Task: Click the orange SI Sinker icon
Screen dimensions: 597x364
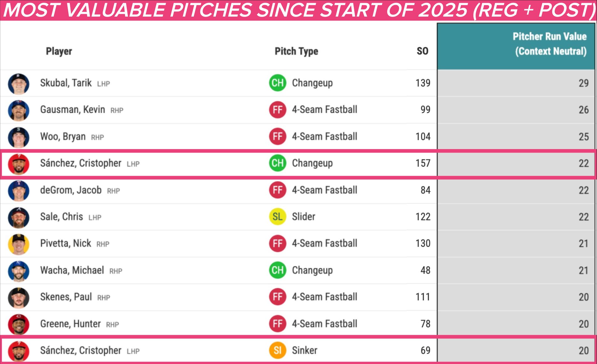Action: click(278, 350)
